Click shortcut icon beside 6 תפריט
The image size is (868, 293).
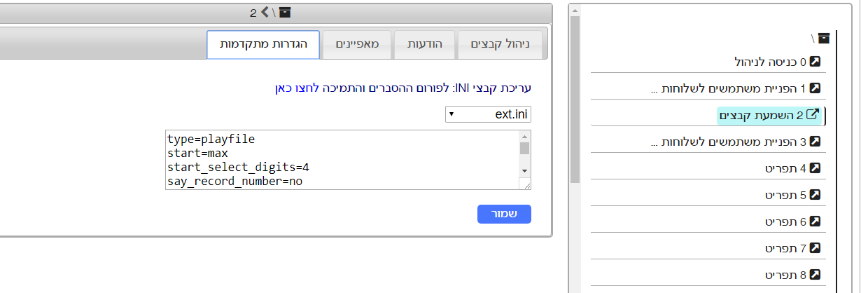[814, 222]
